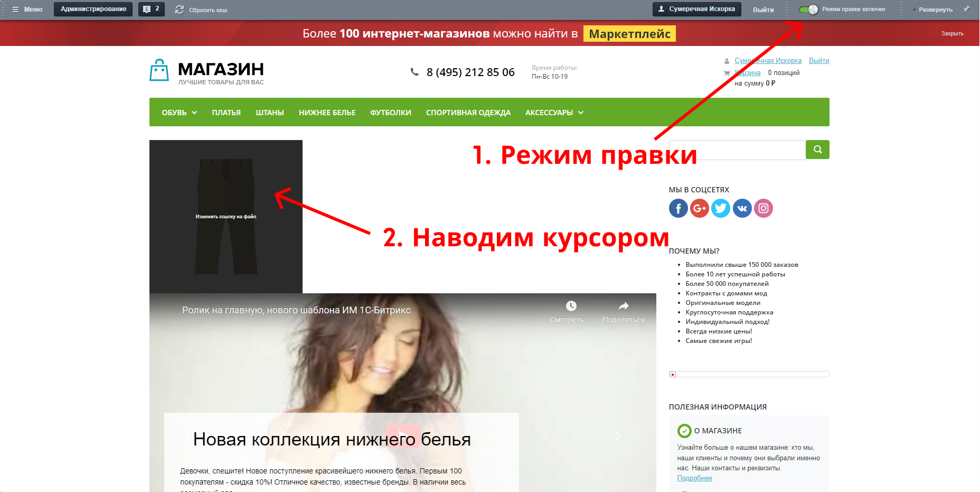Viewport: 980px width, 492px height.
Task: Click the Администрирование button
Action: [93, 9]
